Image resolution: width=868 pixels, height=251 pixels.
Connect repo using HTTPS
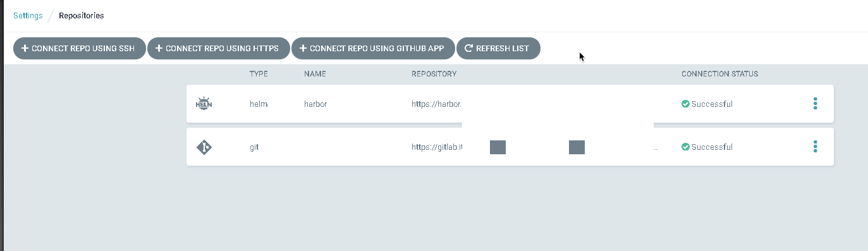click(x=219, y=49)
